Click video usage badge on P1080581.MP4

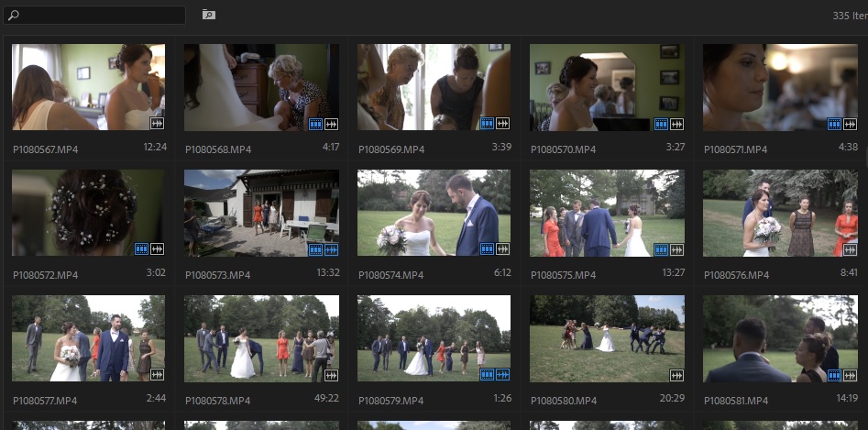[x=834, y=375]
